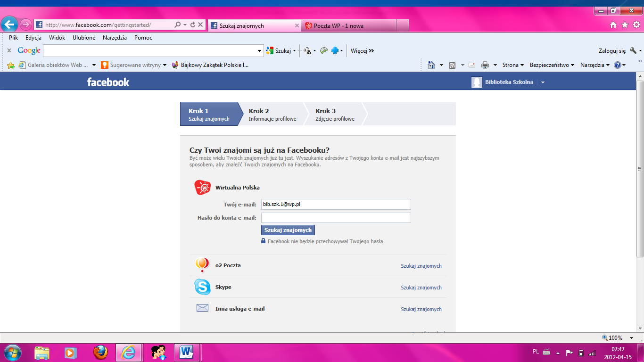
Task: Open the Google toolbar wrench settings
Action: pos(633,50)
